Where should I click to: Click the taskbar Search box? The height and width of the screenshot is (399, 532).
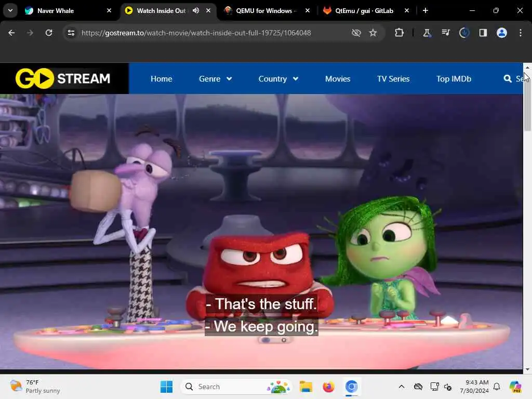click(237, 387)
